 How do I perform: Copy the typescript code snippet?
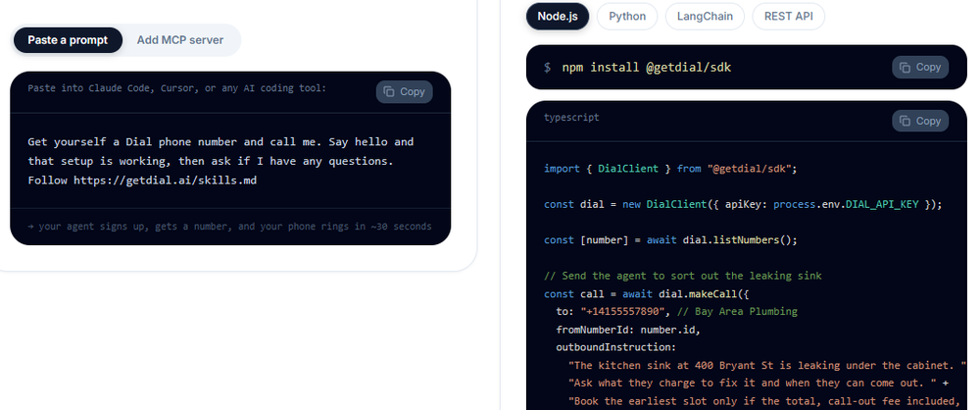(x=920, y=121)
